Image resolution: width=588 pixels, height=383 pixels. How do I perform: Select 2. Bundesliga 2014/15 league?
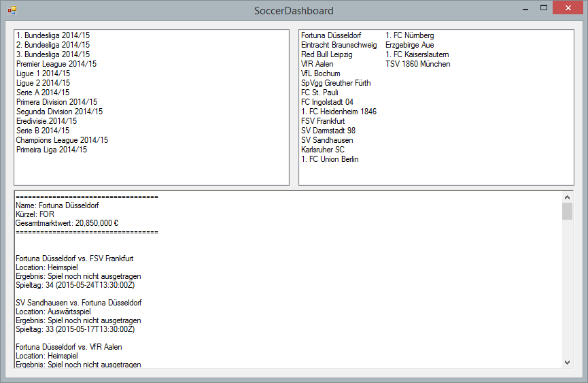coord(53,45)
